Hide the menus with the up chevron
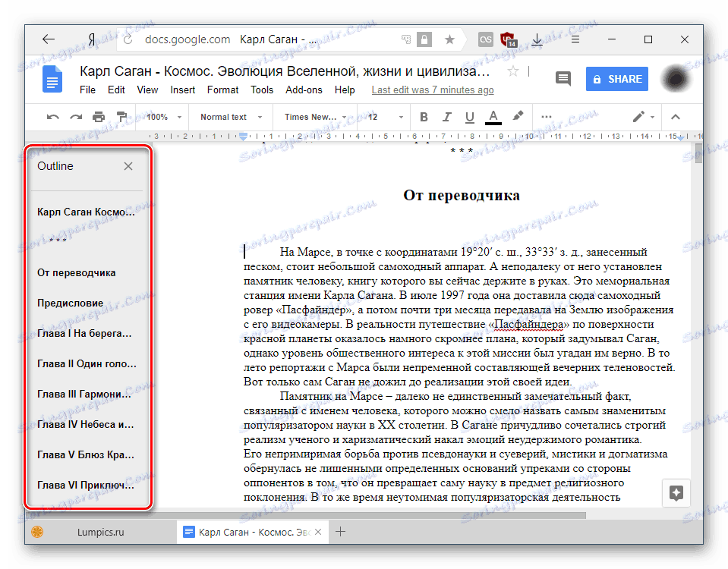 click(676, 117)
